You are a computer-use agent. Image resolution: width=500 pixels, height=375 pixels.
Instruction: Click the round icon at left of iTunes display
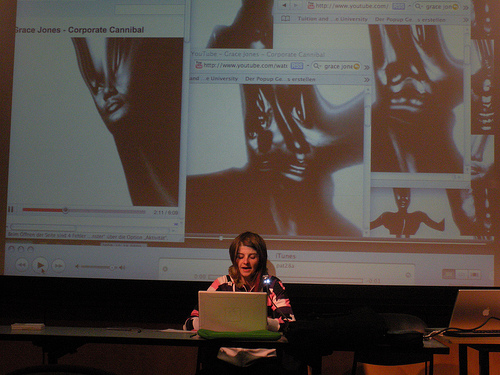point(165,269)
